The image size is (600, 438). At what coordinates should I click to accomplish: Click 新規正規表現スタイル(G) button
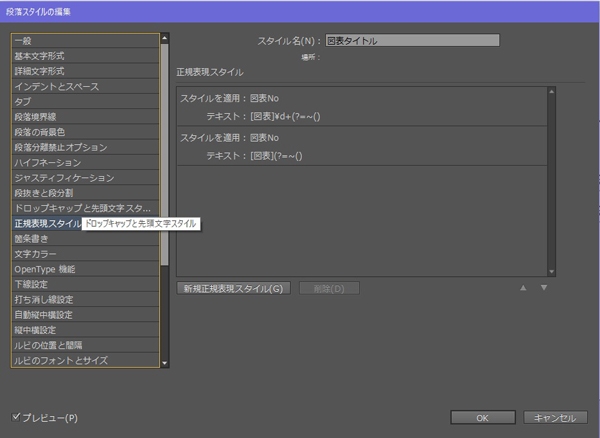[x=235, y=289]
